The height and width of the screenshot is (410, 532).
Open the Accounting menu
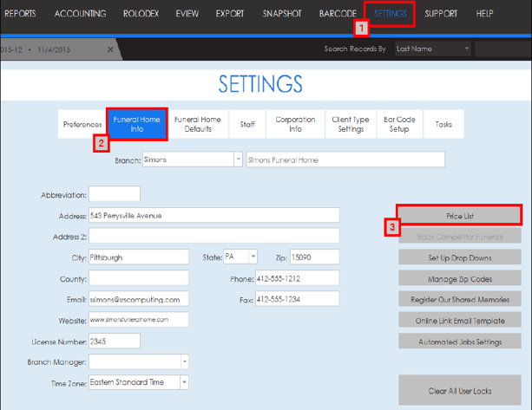point(80,14)
